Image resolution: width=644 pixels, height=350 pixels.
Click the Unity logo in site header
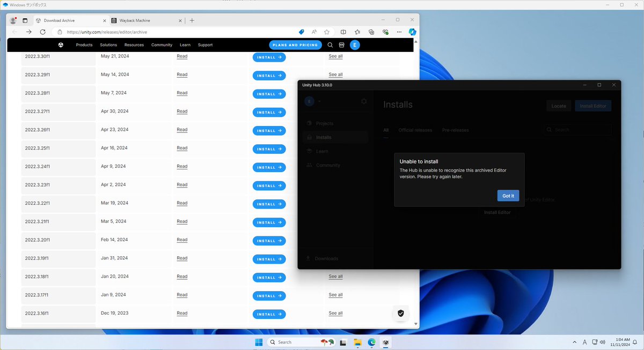61,45
